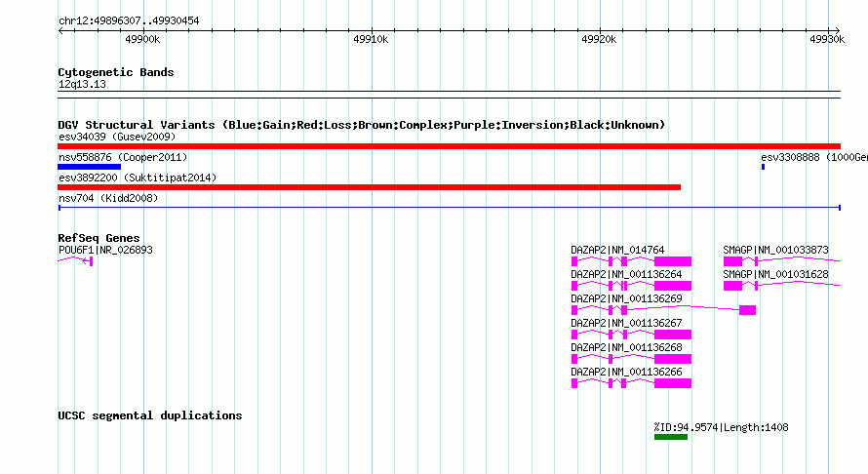The image size is (868, 474).
Task: Click the DAZAP2|NM_001136267 label
Action: point(627,323)
